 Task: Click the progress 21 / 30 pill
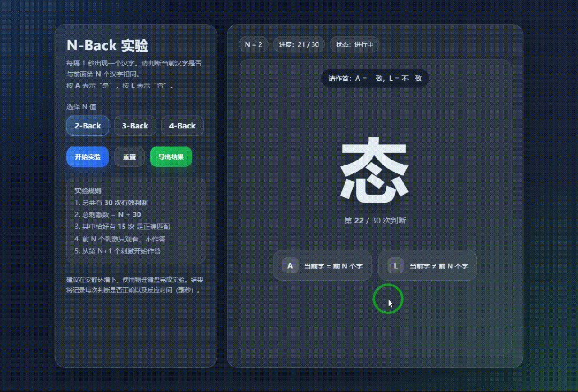pos(299,44)
